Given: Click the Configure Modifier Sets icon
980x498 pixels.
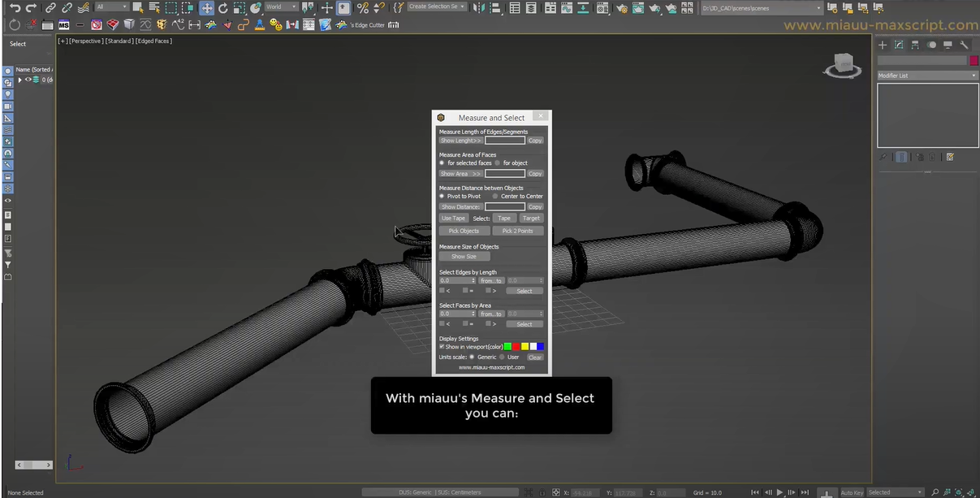Looking at the screenshot, I should tap(950, 157).
